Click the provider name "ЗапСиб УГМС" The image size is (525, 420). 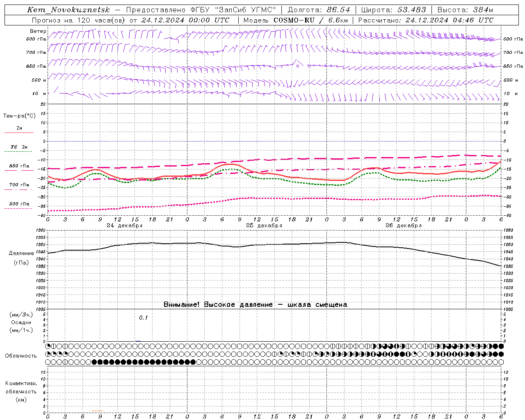click(246, 10)
